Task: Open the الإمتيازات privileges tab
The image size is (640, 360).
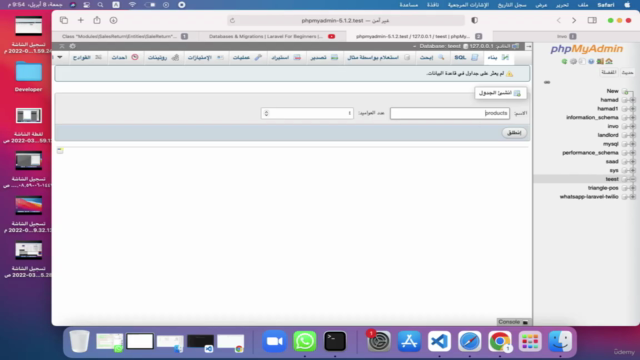Action: (205, 58)
